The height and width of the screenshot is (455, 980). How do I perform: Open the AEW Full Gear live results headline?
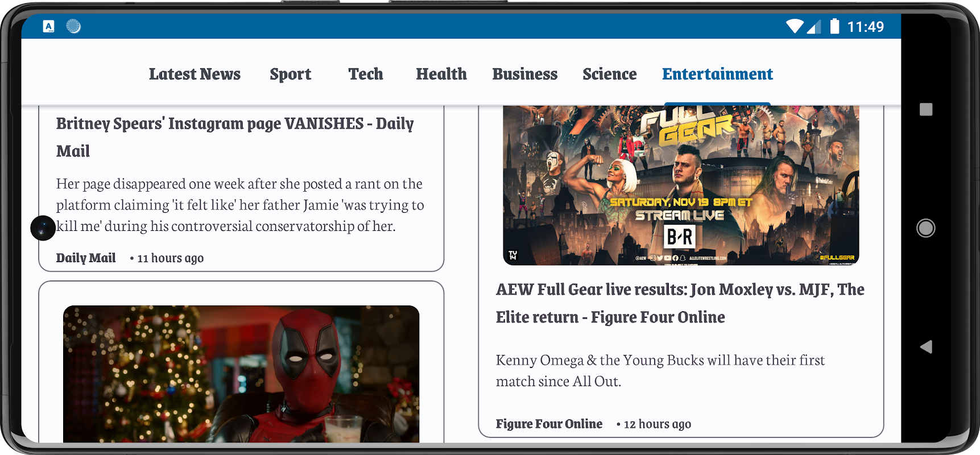(x=680, y=303)
